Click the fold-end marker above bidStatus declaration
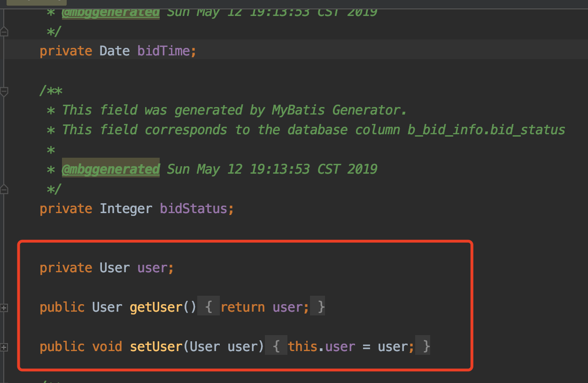588x383 pixels. (x=4, y=190)
